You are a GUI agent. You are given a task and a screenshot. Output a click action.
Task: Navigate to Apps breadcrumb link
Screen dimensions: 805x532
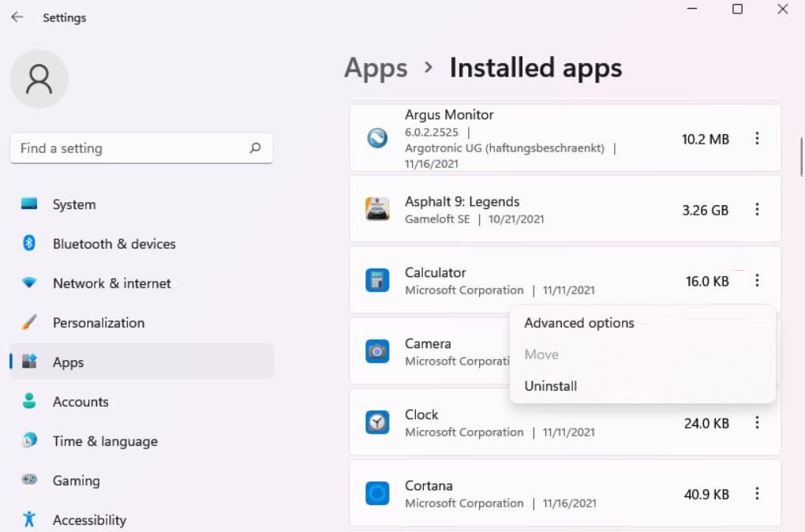coord(376,68)
